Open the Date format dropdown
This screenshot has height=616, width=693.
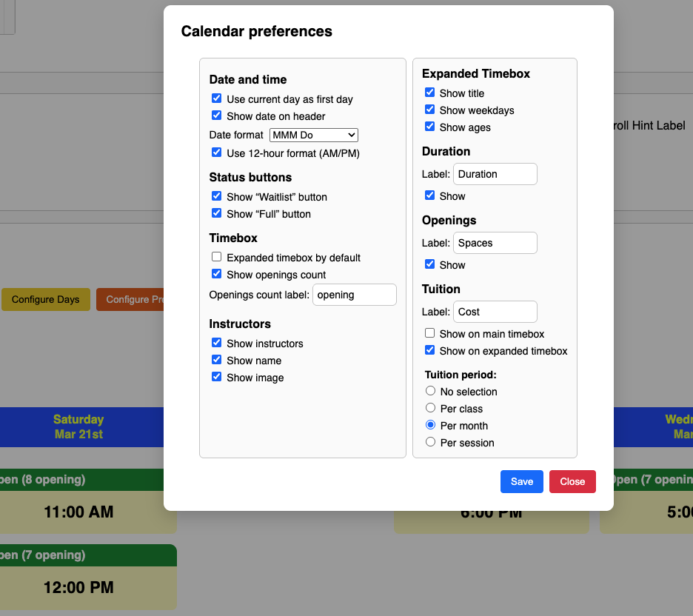(314, 135)
